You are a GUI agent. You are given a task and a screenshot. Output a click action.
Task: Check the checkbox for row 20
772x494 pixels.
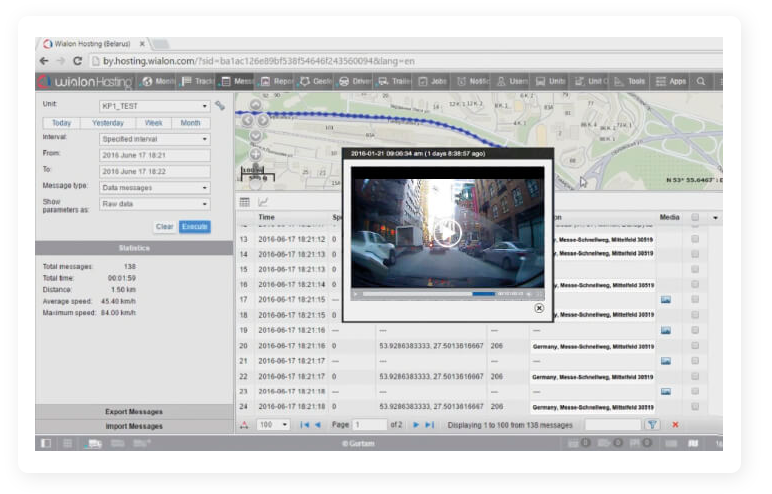pyautogui.click(x=695, y=346)
